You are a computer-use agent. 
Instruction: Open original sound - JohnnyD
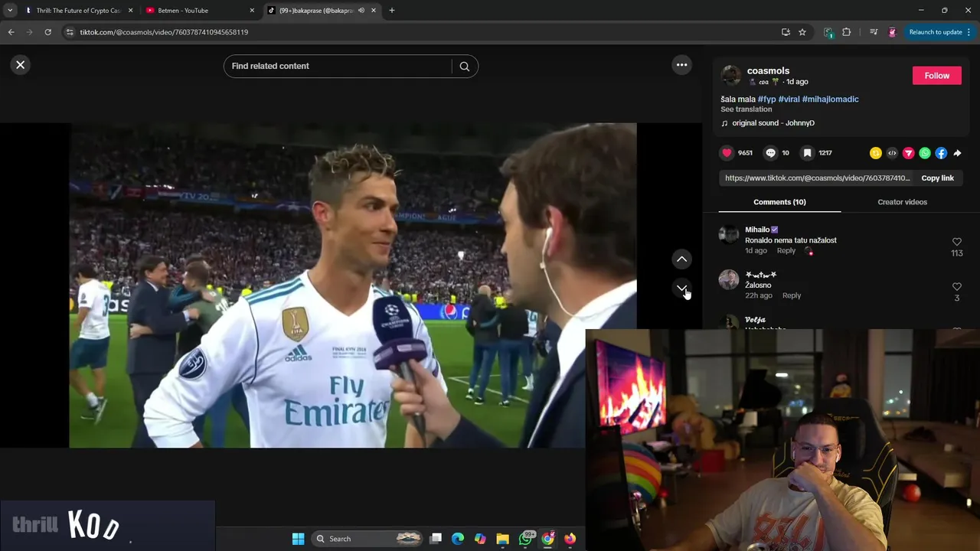(773, 123)
